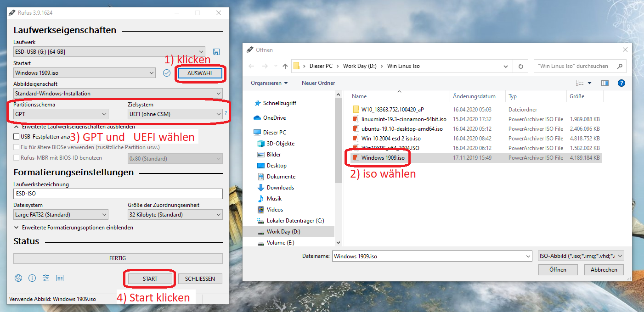Click the ISO icon of Win 10 2004 esd 2 iso.iso

coord(356,138)
